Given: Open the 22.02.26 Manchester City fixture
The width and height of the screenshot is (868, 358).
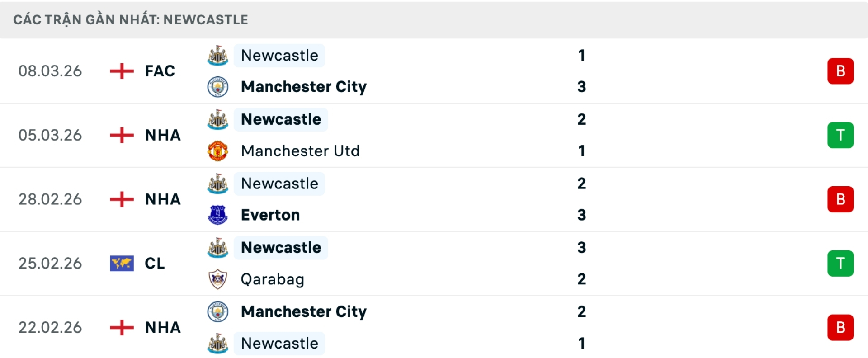Looking at the screenshot, I should [x=434, y=327].
